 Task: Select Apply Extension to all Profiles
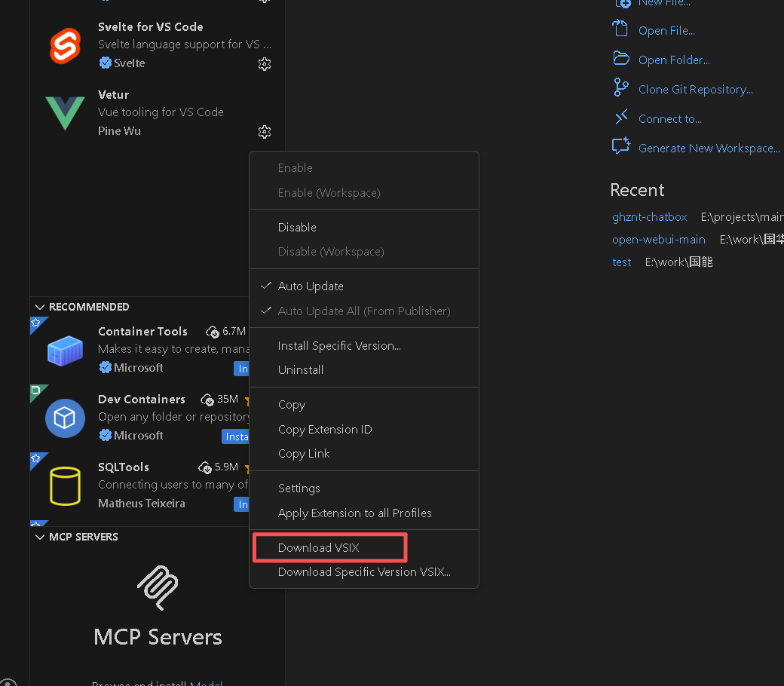point(364,513)
